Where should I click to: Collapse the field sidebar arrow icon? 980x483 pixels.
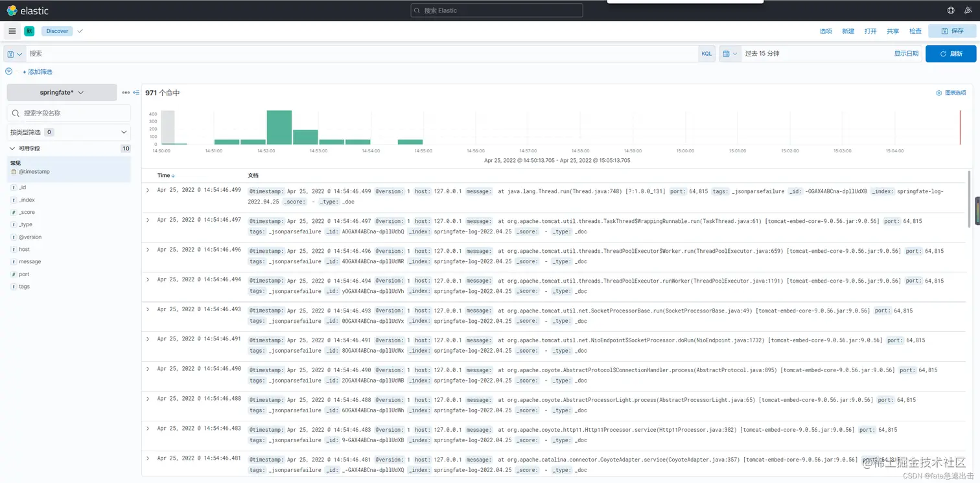click(136, 93)
